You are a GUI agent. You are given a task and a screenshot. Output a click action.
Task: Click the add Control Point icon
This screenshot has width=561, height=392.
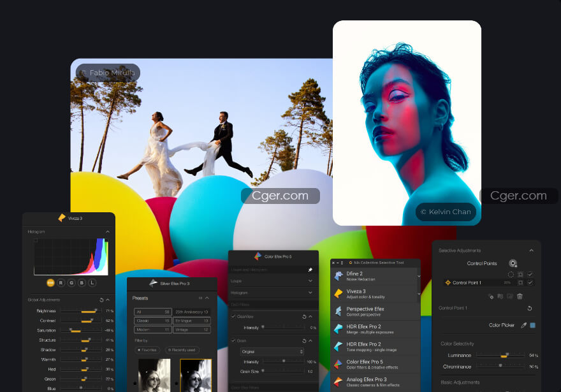pyautogui.click(x=513, y=264)
